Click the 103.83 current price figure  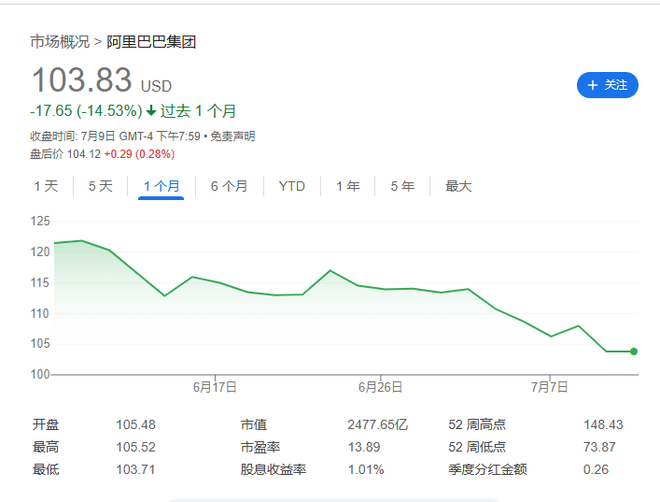pyautogui.click(x=81, y=82)
